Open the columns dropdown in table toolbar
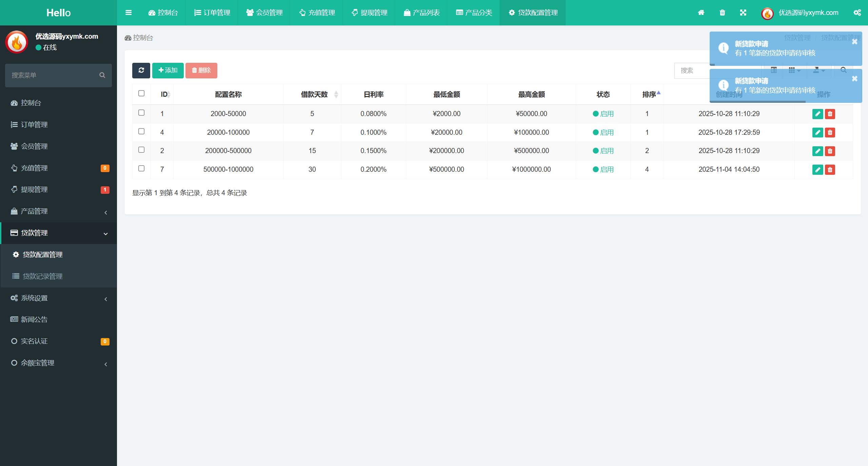 tap(794, 70)
